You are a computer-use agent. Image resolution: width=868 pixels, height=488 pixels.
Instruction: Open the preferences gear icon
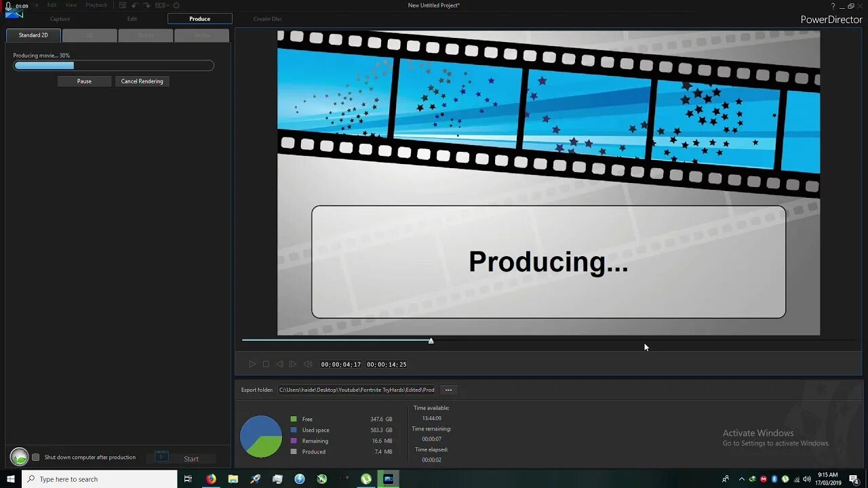coord(176,5)
